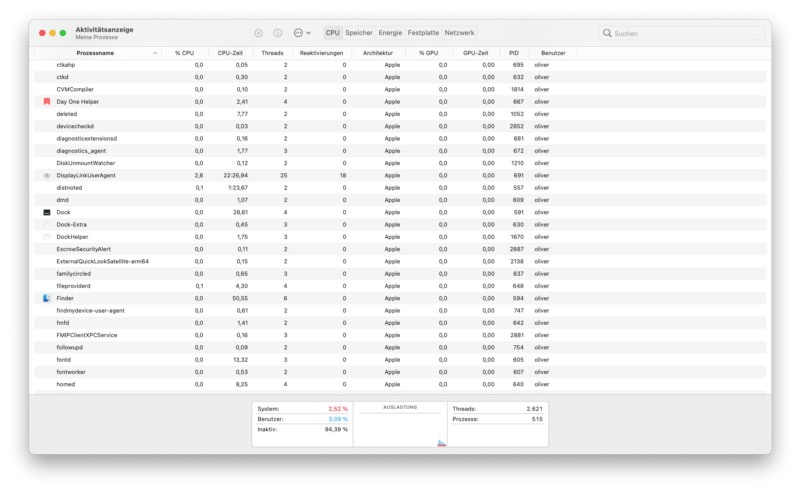The image size is (800, 492).
Task: Click the process info toolbar icon
Action: coord(278,33)
